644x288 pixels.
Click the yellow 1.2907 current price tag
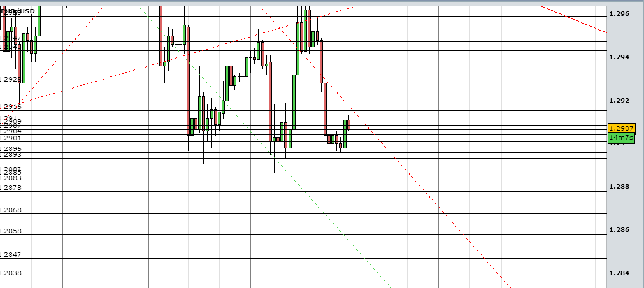[621, 128]
